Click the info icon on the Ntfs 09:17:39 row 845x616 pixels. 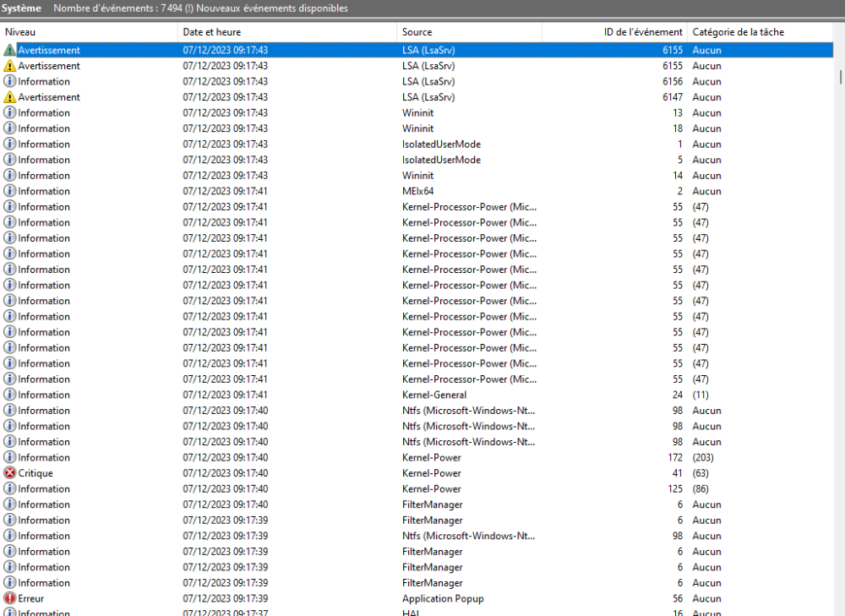[9, 536]
